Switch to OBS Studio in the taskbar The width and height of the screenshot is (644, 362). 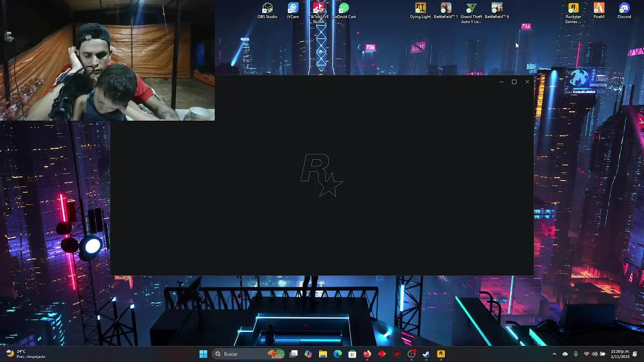point(412,354)
